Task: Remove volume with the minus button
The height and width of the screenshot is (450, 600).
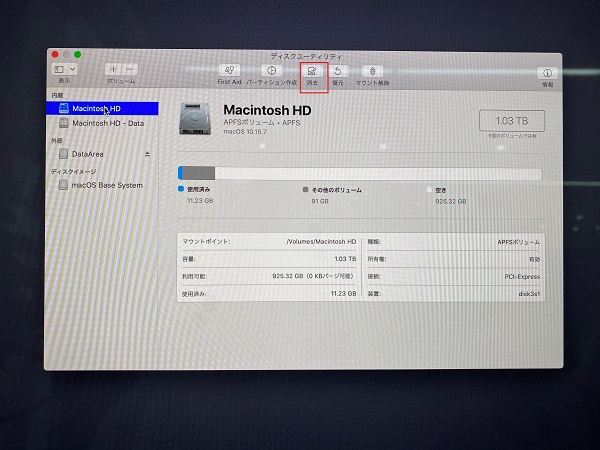Action: tap(130, 69)
